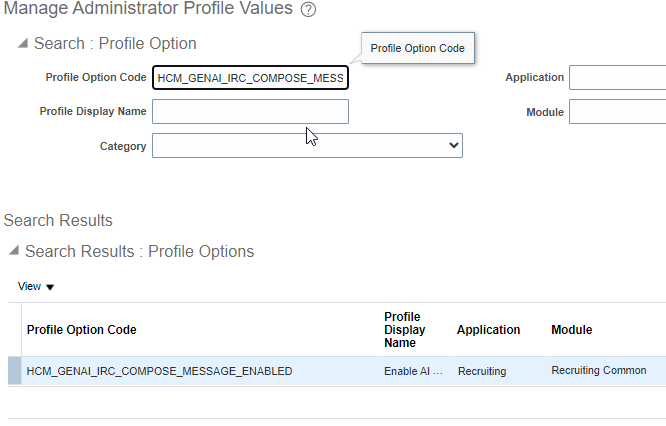The height and width of the screenshot is (426, 666).
Task: Click the Module search field
Action: click(617, 112)
